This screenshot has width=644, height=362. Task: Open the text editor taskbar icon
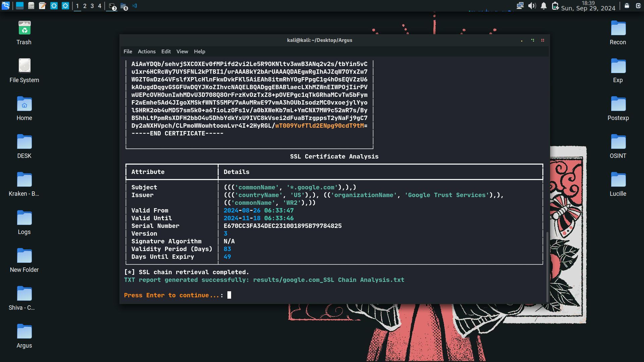(x=42, y=6)
